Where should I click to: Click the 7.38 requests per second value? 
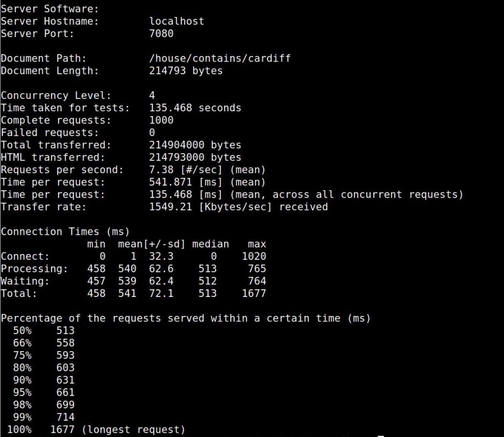coord(207,170)
